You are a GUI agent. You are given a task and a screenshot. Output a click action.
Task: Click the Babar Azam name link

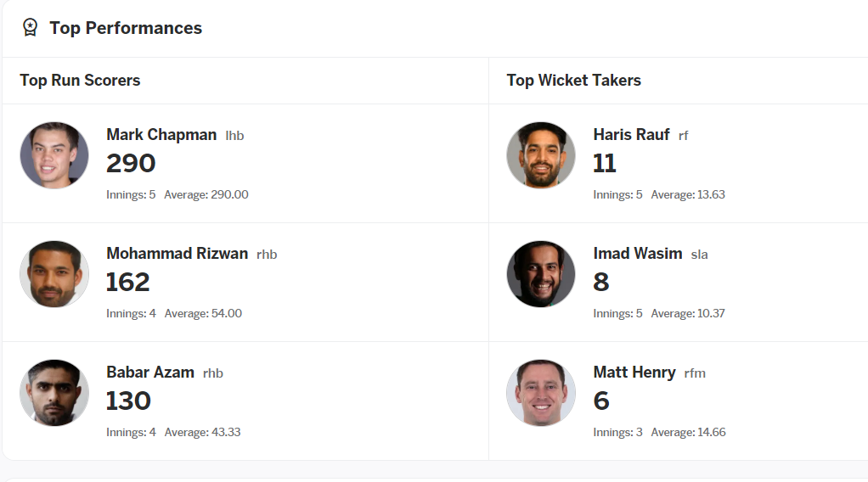coord(150,373)
